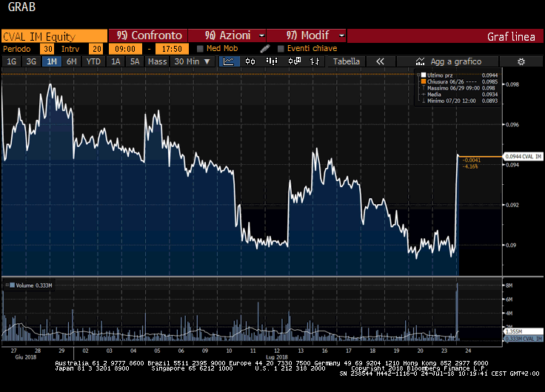The image size is (545, 392).
Task: Collapse the price legend box toggle
Action: tap(418, 75)
